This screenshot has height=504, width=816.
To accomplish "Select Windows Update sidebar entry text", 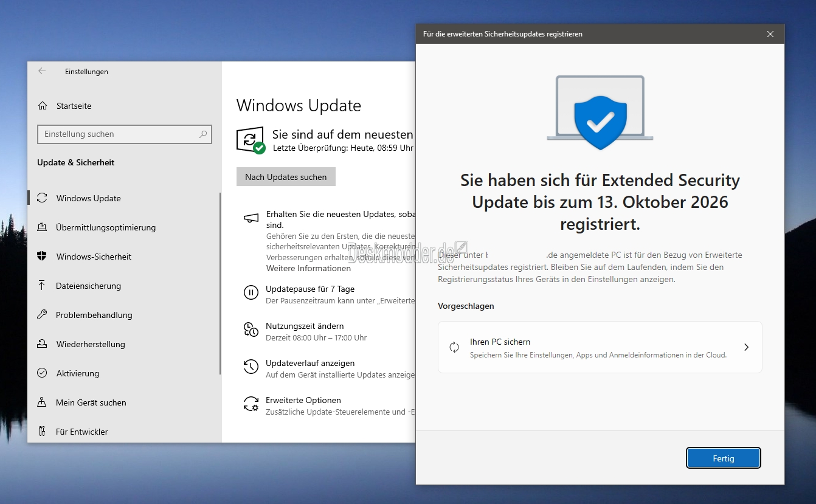I will coord(89,198).
